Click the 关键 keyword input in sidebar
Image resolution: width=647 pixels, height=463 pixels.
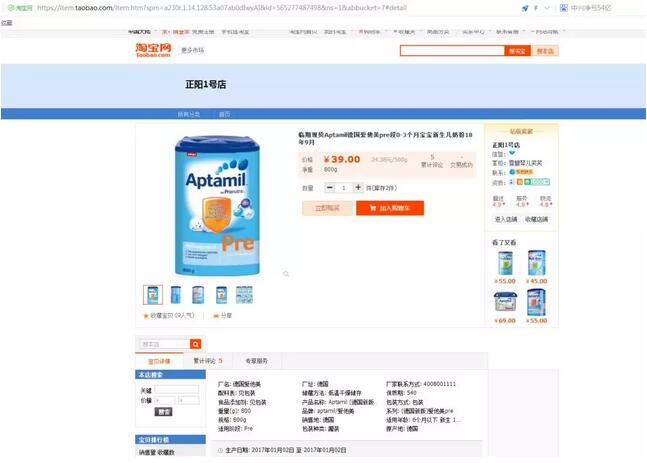pyautogui.click(x=177, y=390)
